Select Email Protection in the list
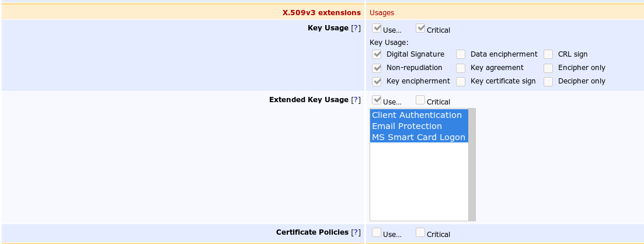The height and width of the screenshot is (244, 644). [407, 126]
